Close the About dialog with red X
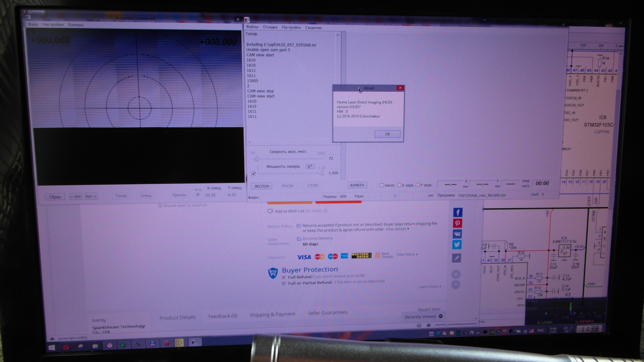The width and height of the screenshot is (644, 362). point(400,88)
